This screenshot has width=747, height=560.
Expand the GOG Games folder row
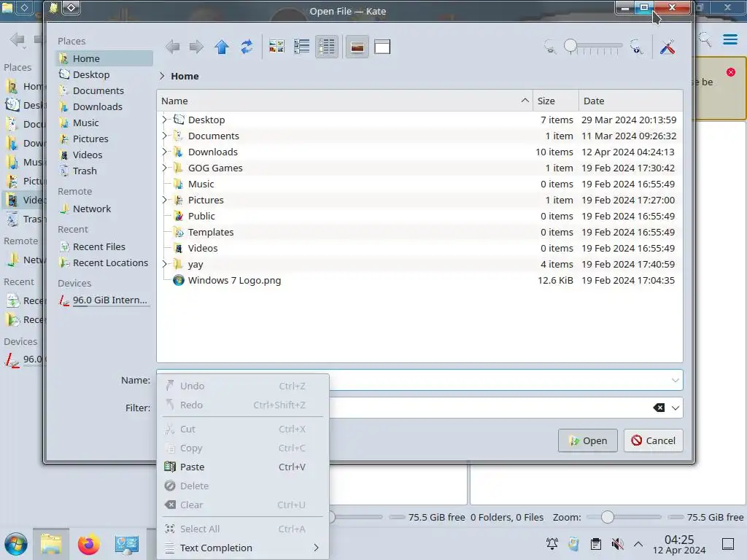point(164,168)
